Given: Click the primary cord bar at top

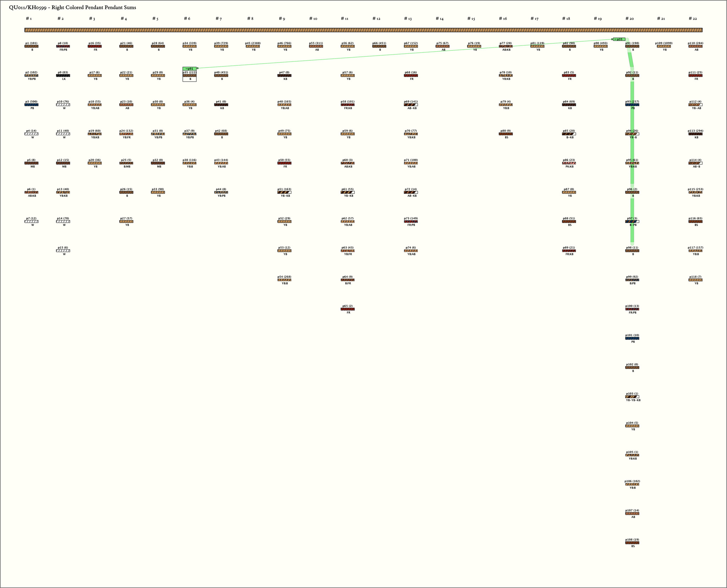Looking at the screenshot, I should 363,30.
